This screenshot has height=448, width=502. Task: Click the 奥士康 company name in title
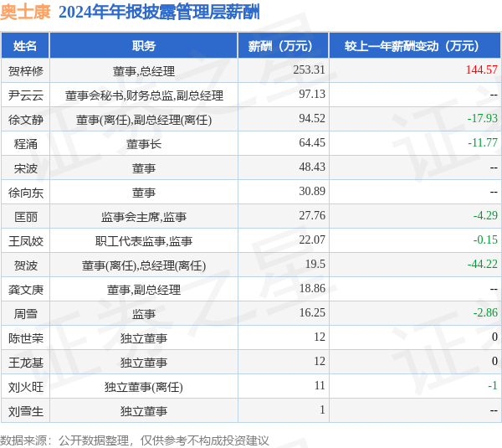[x=25, y=13]
